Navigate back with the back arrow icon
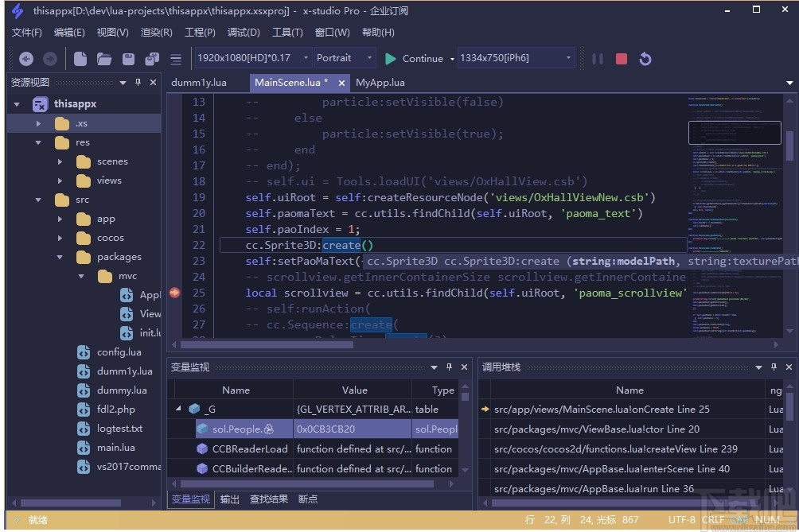 pos(26,57)
